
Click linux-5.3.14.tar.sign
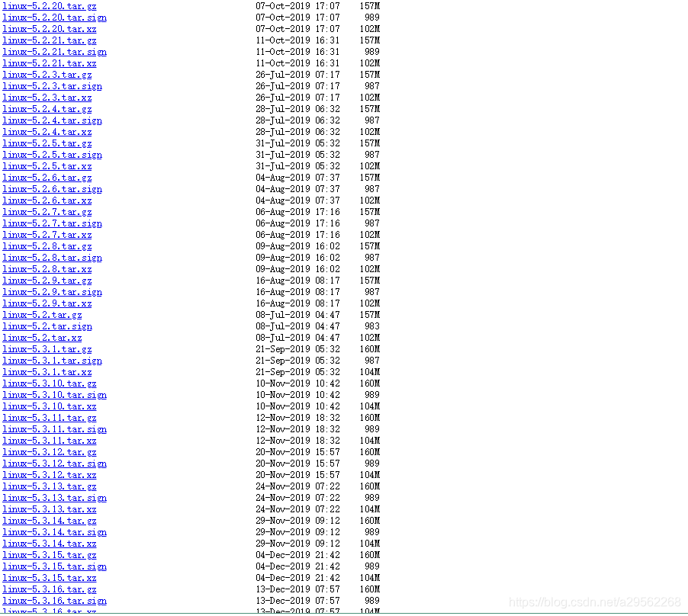tap(54, 532)
